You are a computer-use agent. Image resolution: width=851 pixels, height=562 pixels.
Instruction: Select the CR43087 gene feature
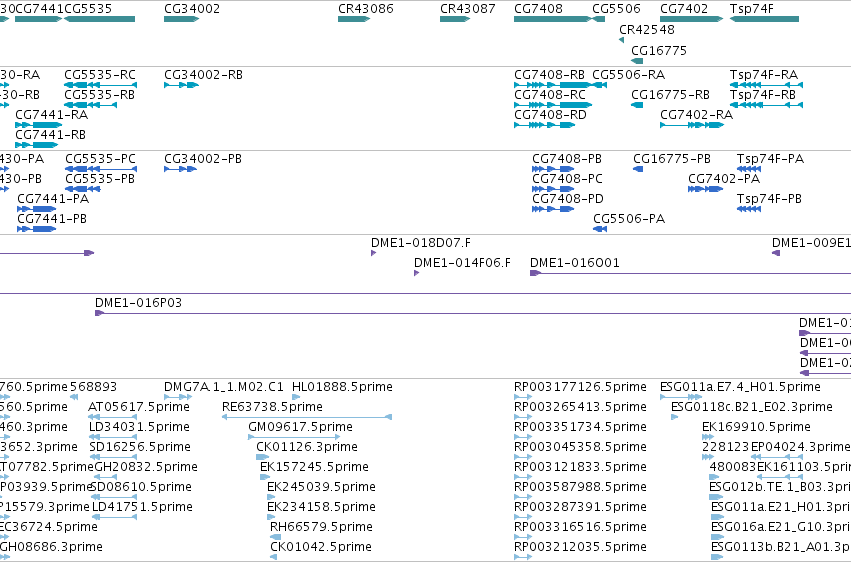pos(455,19)
